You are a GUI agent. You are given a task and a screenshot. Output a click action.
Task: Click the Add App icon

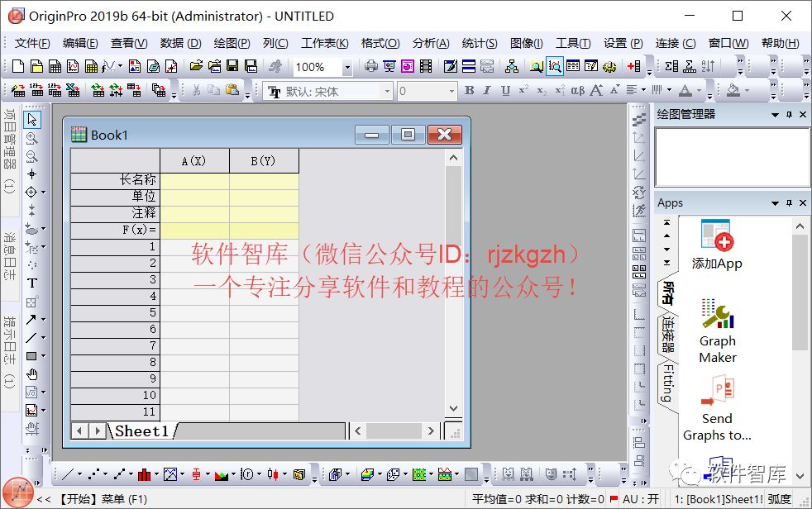(717, 245)
